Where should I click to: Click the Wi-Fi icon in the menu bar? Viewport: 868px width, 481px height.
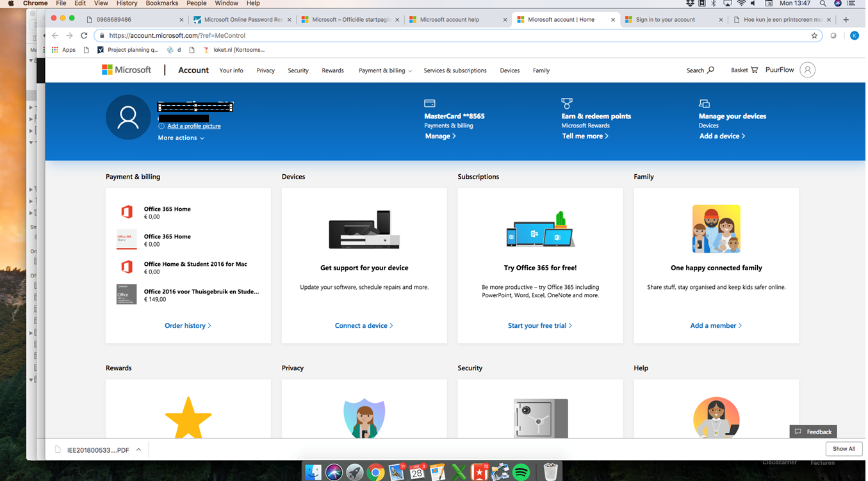coord(741,4)
